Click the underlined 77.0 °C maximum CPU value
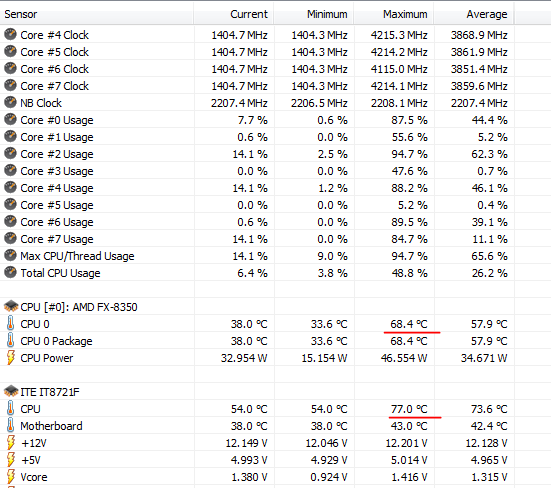Screen dimensions: 551x488 [x=409, y=409]
